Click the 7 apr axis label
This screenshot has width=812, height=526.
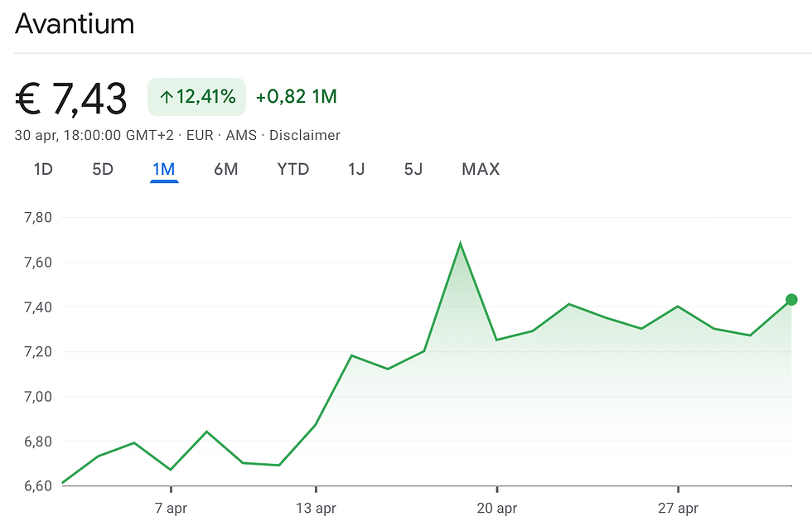pyautogui.click(x=171, y=509)
